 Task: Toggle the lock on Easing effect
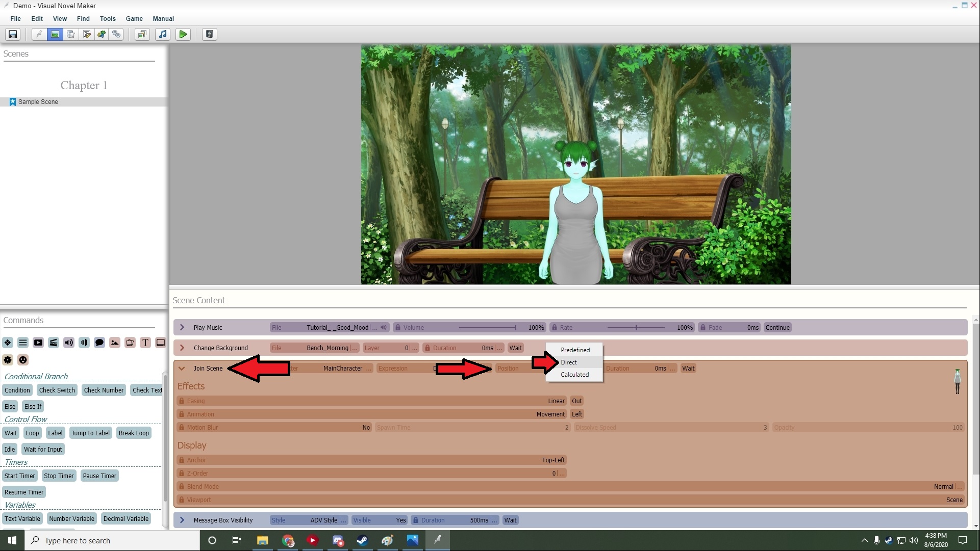182,401
